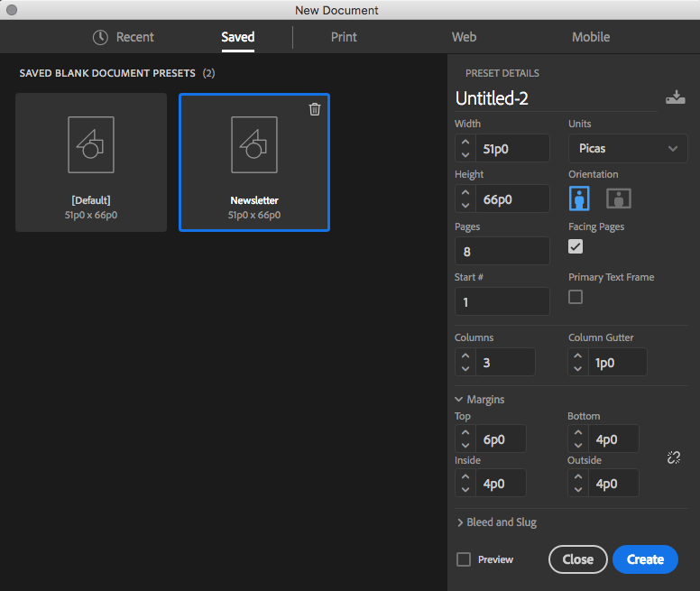Edit the Untitled-2 document name field

coord(556,98)
